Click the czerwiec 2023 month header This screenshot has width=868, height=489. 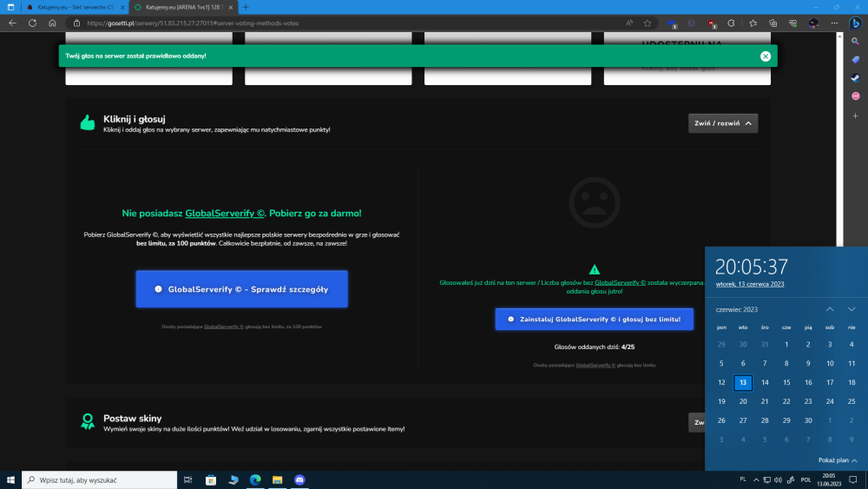point(736,309)
